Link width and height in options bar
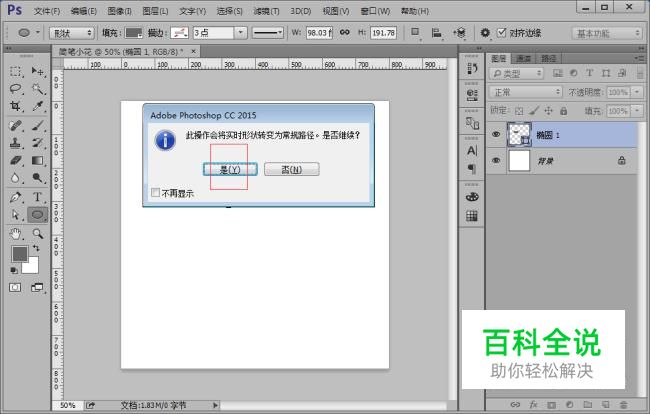650x414 pixels. (x=344, y=32)
